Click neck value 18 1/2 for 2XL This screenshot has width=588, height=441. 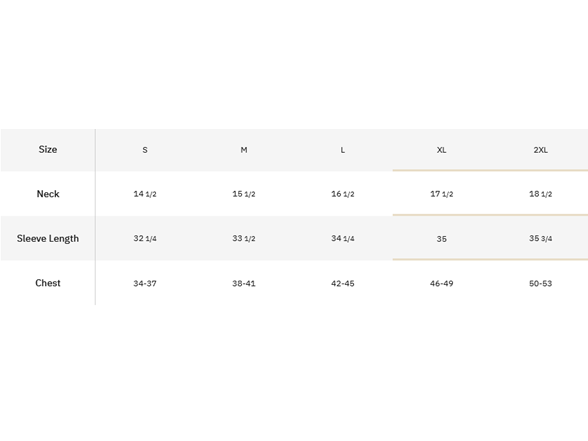[540, 194]
